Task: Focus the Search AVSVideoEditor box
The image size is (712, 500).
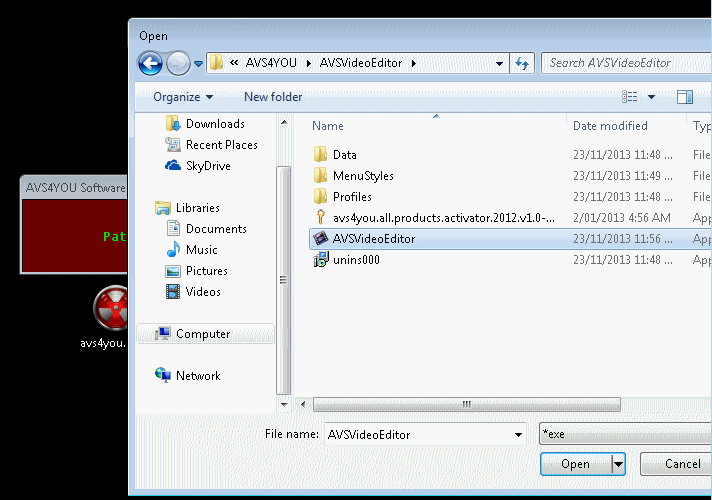Action: (x=627, y=63)
